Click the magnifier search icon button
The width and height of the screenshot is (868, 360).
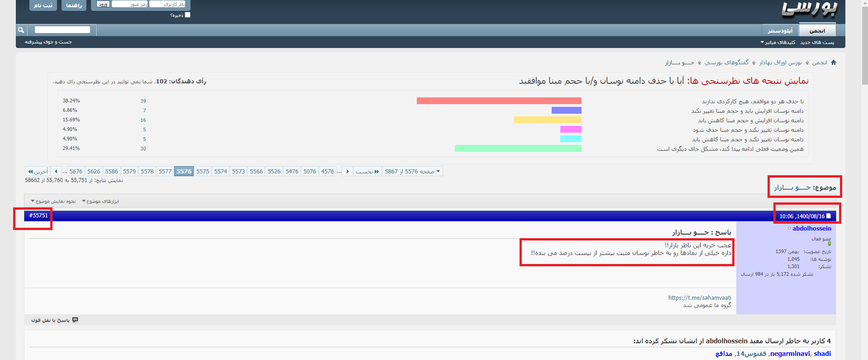tap(21, 30)
